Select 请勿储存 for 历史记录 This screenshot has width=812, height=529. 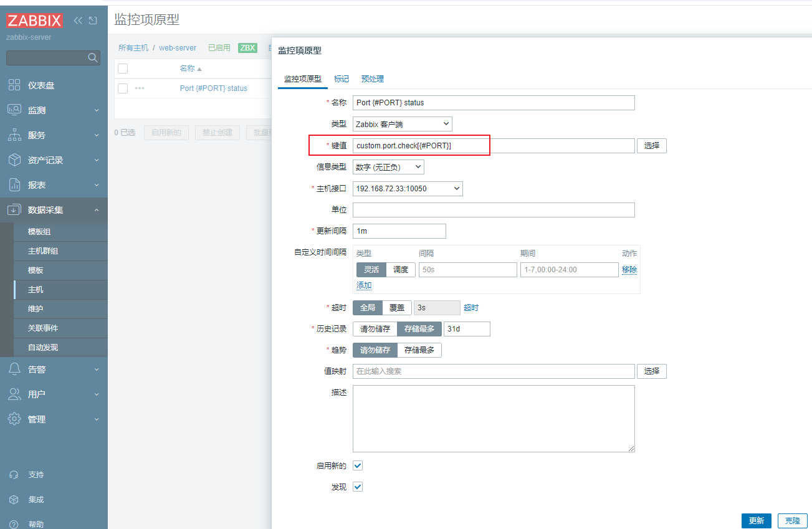click(x=375, y=329)
